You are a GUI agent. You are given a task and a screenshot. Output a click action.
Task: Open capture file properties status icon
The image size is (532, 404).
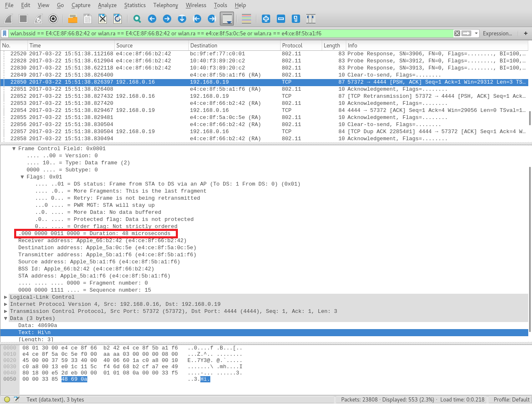pos(17,399)
